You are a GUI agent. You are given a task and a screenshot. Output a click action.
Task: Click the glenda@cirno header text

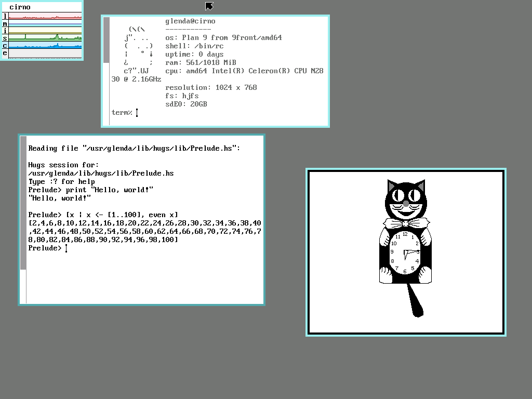click(190, 21)
